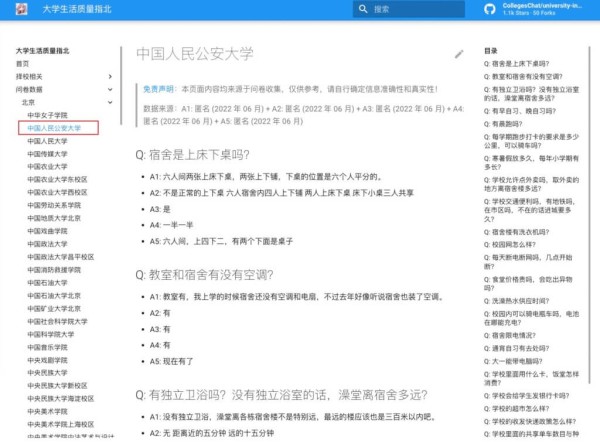The image size is (600, 444).
Task: Jump to 有早自习、晚自习吗 in contents
Action: click(520, 111)
